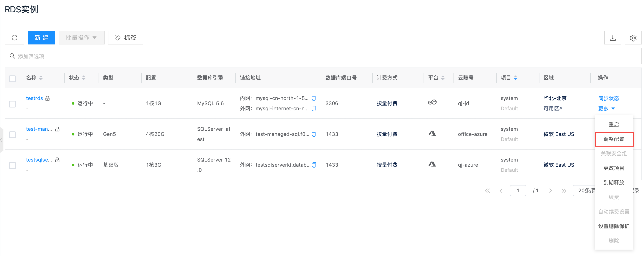
Task: Click the download export icon
Action: pyautogui.click(x=612, y=38)
